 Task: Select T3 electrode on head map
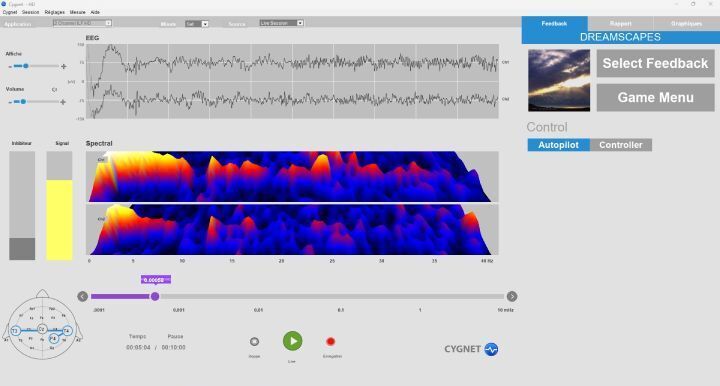pyautogui.click(x=15, y=331)
